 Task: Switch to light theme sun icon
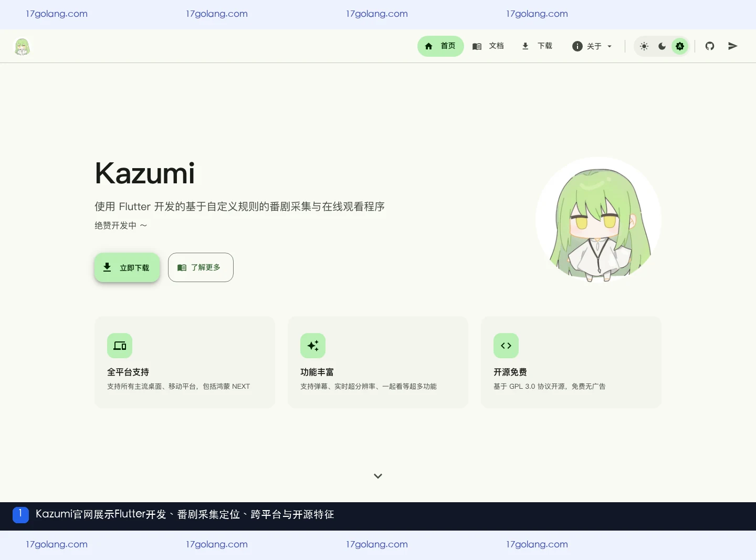[x=644, y=46]
